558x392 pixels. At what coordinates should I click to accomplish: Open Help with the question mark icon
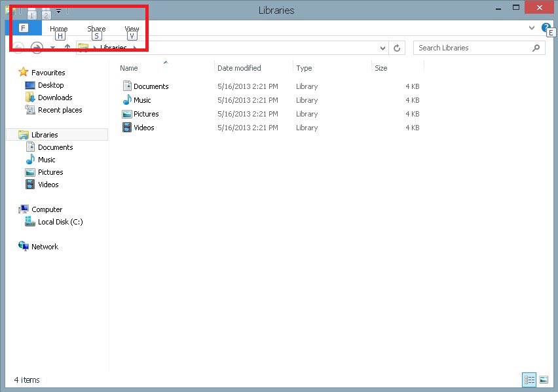pos(546,27)
